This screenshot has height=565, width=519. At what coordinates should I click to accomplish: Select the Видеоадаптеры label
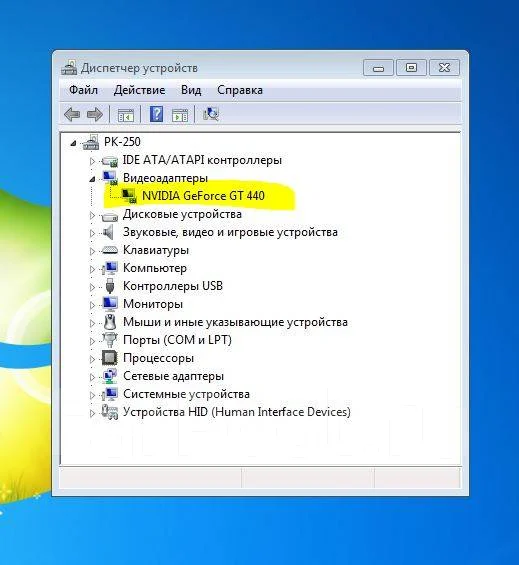point(165,178)
